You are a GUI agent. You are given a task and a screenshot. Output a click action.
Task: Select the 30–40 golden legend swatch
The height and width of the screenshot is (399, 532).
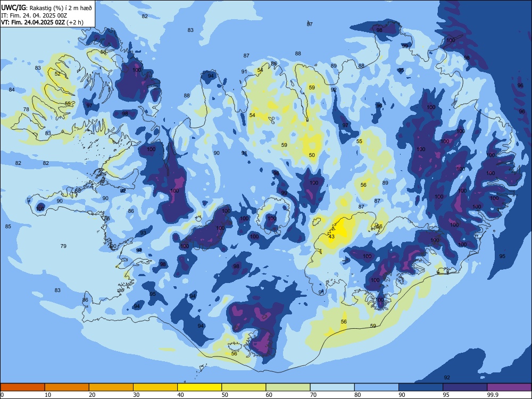(x=155, y=387)
